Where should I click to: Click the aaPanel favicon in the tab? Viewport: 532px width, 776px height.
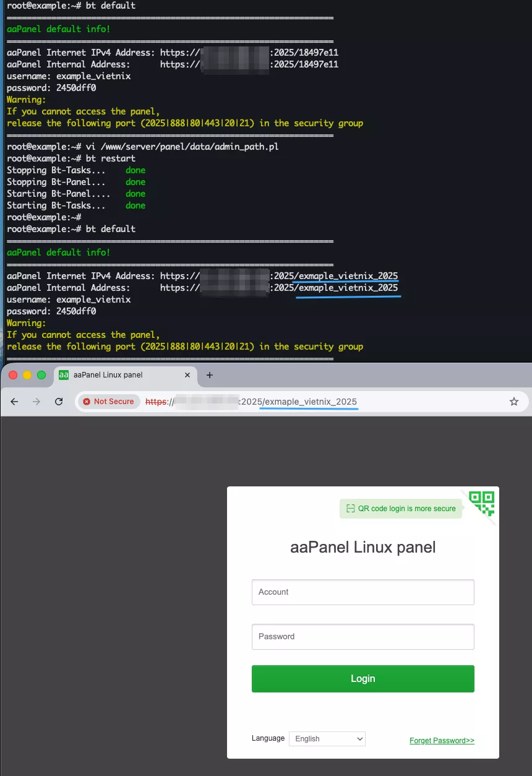(x=64, y=375)
